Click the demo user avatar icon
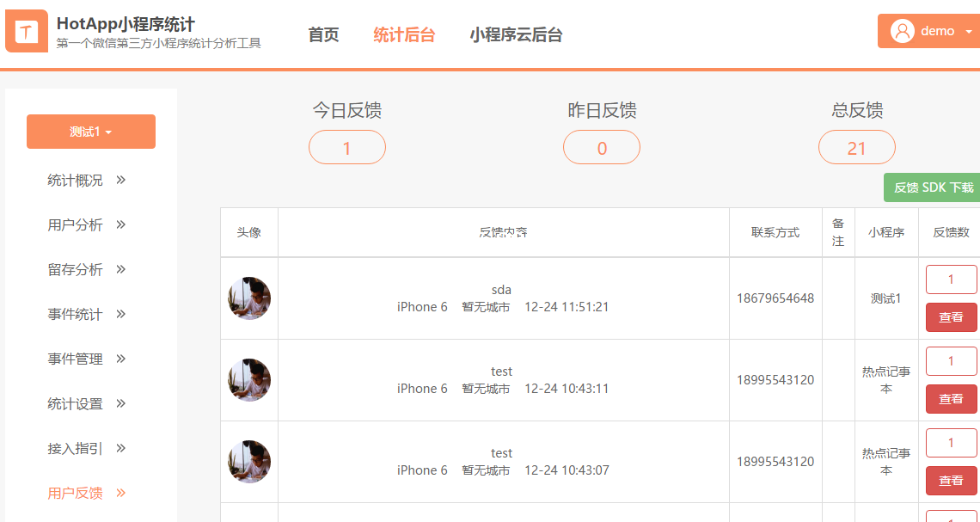The width and height of the screenshot is (980, 522). 902,31
